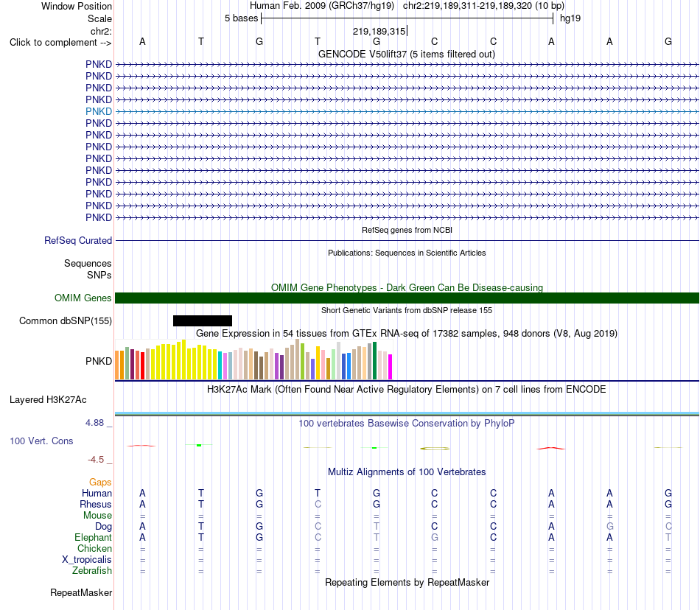Click '100 vertebrates Basewise Conservation by PhyloP' title
The height and width of the screenshot is (610, 700).
click(x=406, y=423)
